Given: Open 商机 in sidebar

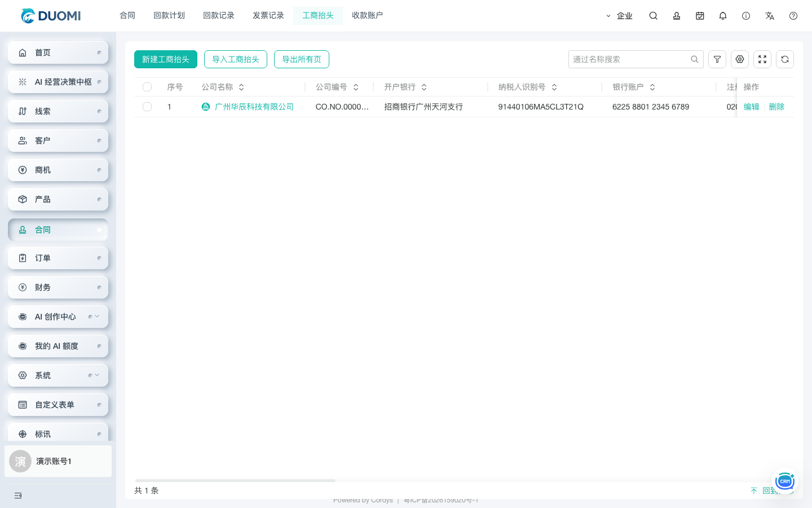Looking at the screenshot, I should [58, 170].
